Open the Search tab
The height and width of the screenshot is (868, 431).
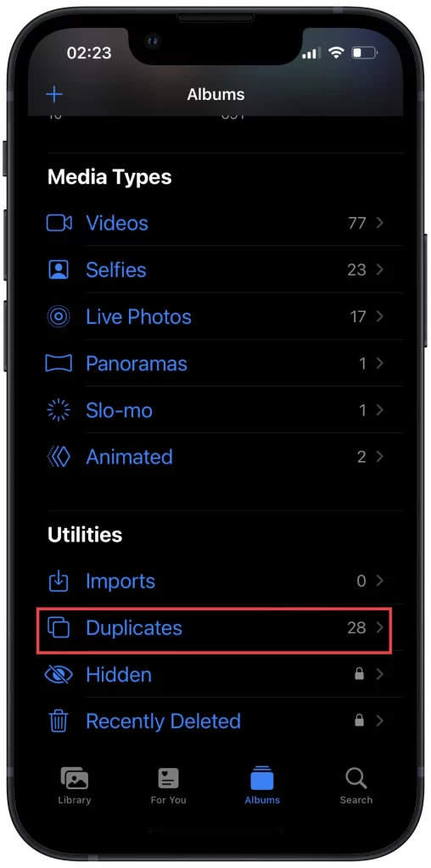356,785
